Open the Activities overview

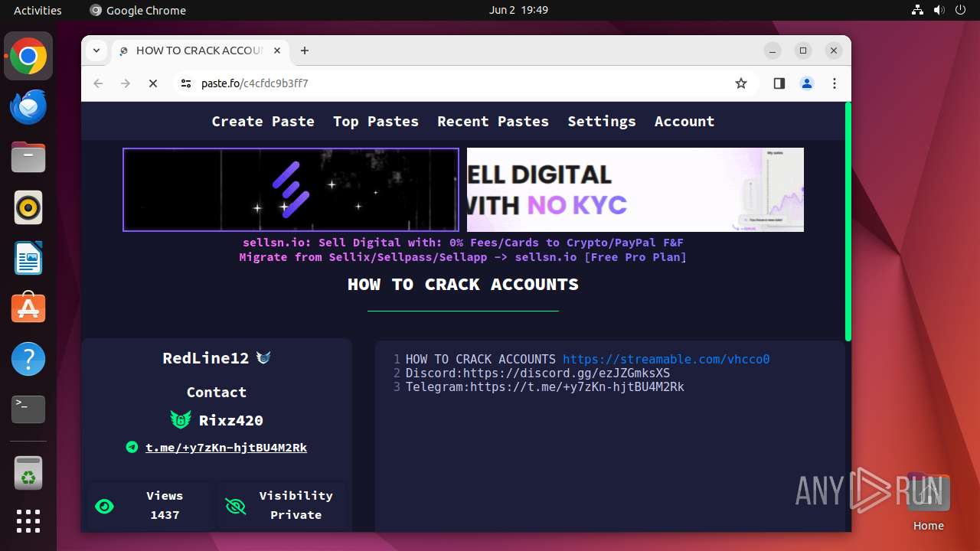click(x=38, y=10)
